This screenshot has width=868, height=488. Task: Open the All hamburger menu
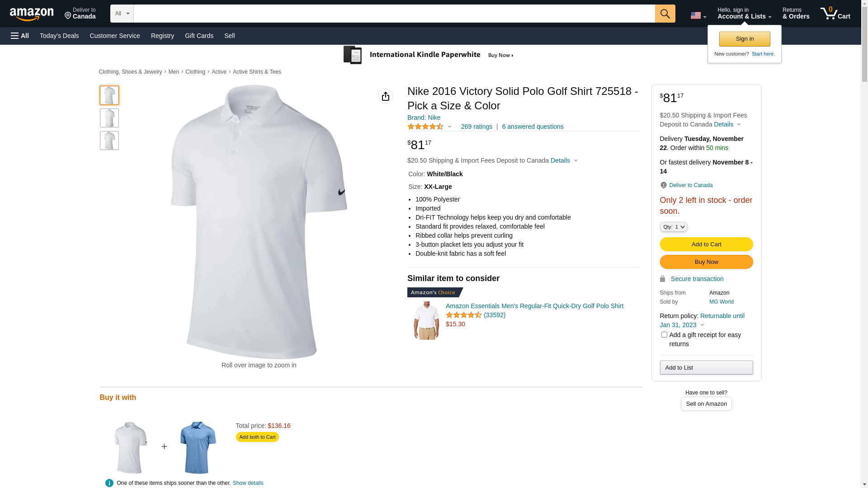click(20, 36)
